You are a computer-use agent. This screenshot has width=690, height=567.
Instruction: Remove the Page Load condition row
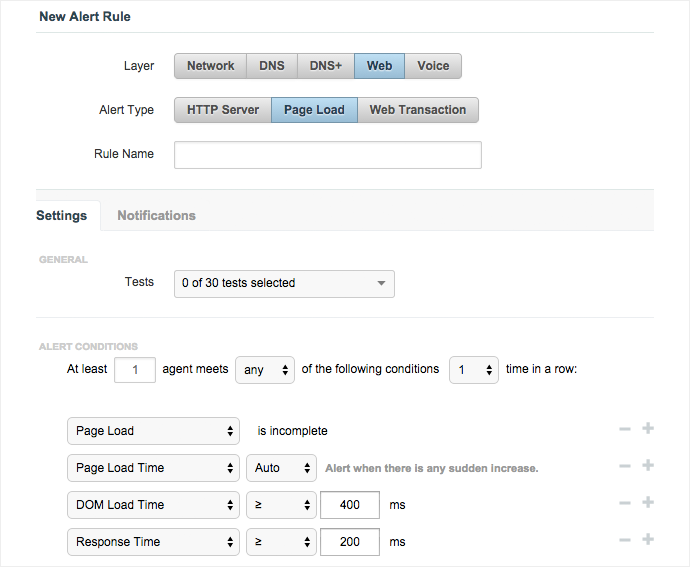[x=625, y=430]
